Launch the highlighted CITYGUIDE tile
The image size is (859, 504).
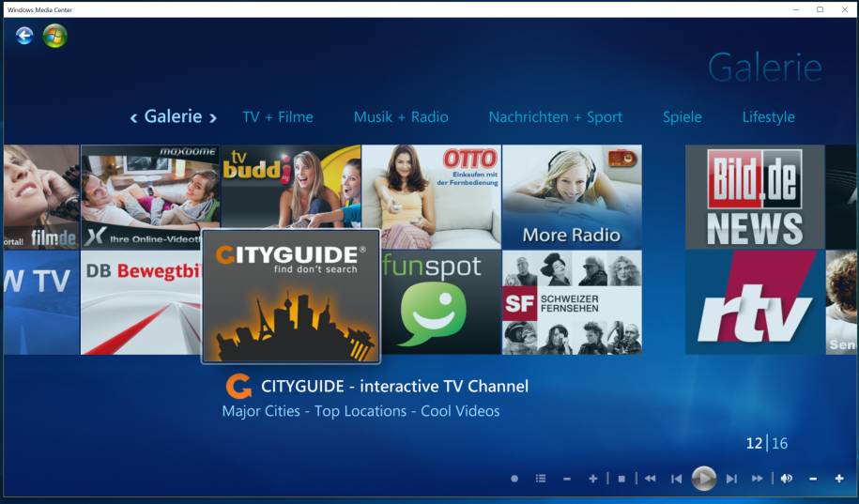tap(291, 297)
